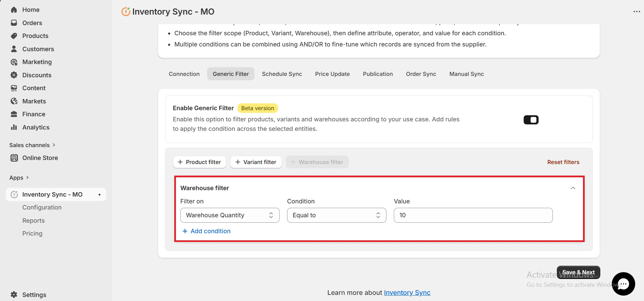Click the Settings gear icon
This screenshot has height=301, width=644.
tap(14, 295)
